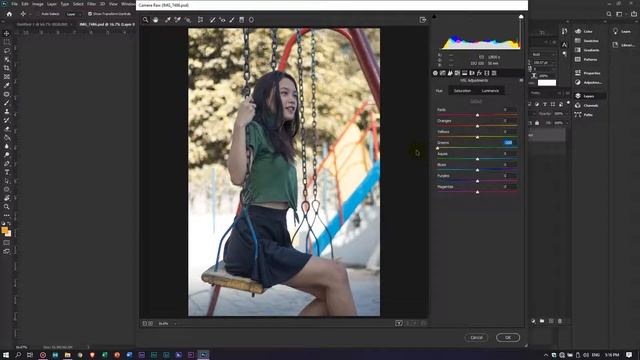640x360 pixels.
Task: Select Photoshop Crop tool in left toolbar
Action: (x=7, y=68)
